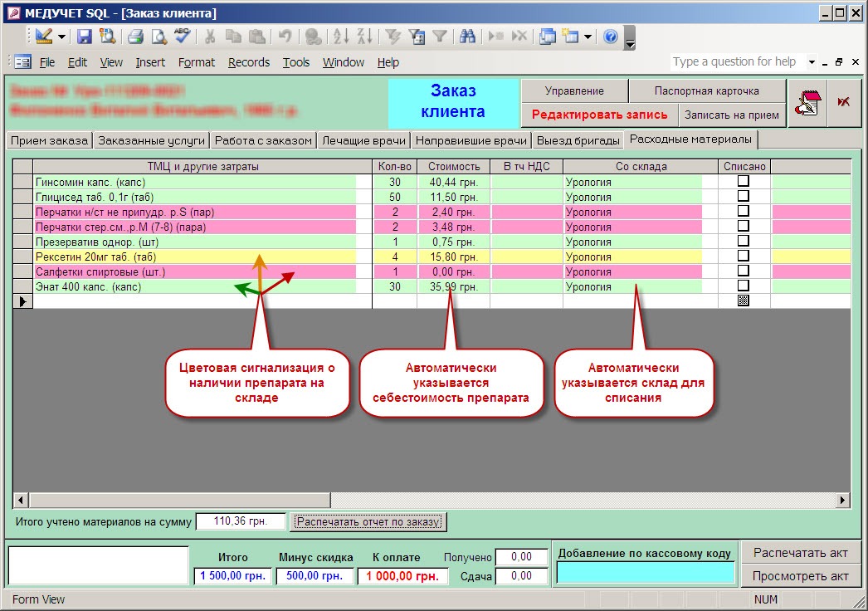
Task: Click the Управление button
Action: tap(574, 90)
